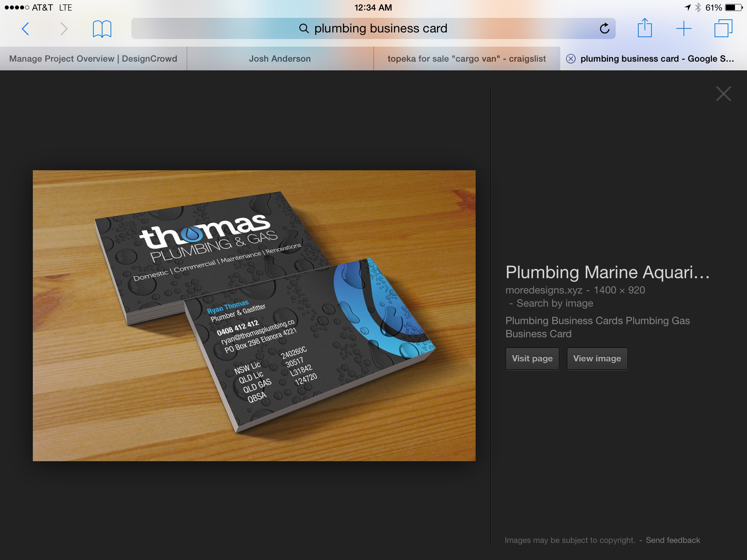Tap the forward navigation arrow
Viewport: 747px width, 560px height.
pyautogui.click(x=64, y=29)
